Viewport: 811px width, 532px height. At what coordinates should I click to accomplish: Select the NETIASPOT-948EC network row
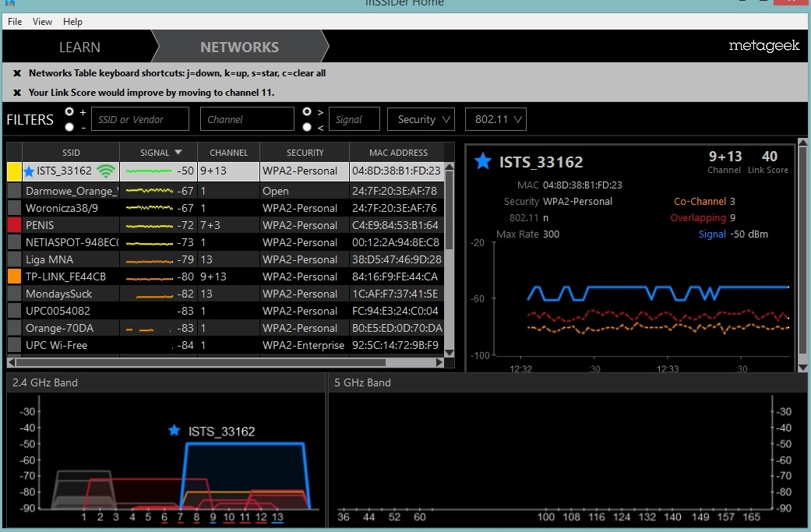point(225,242)
